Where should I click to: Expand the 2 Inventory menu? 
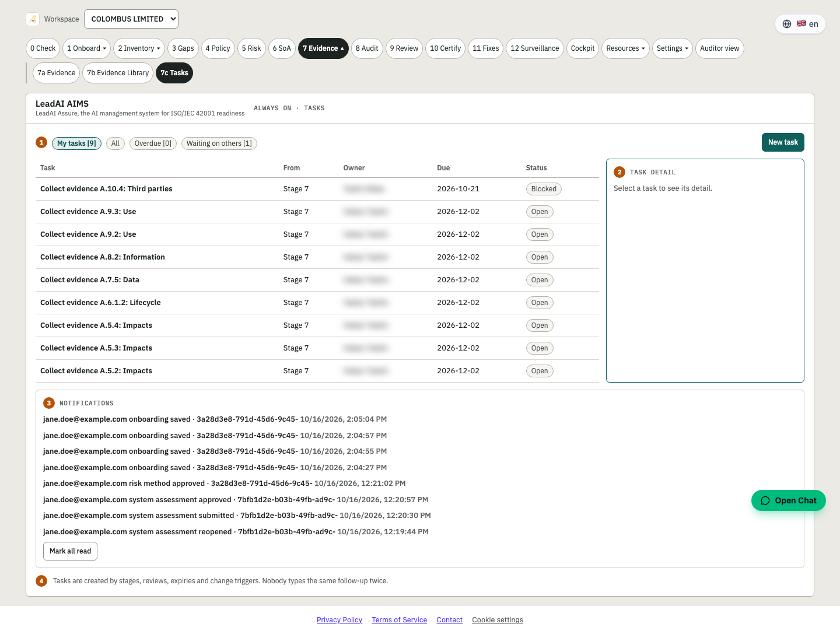point(139,48)
